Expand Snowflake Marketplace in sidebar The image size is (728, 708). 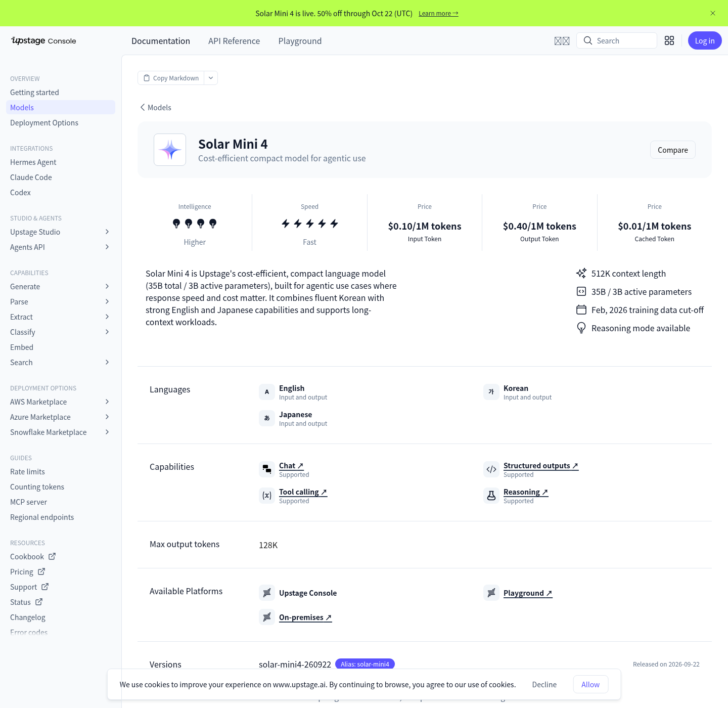click(107, 432)
